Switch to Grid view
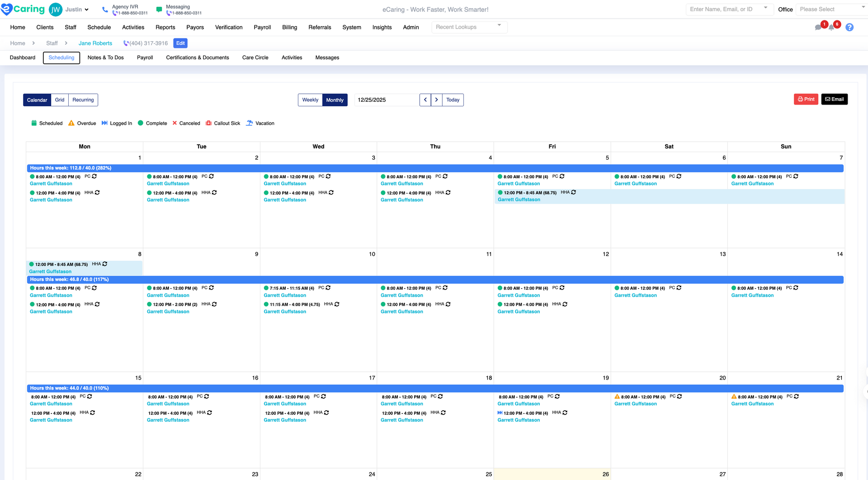 (60, 100)
